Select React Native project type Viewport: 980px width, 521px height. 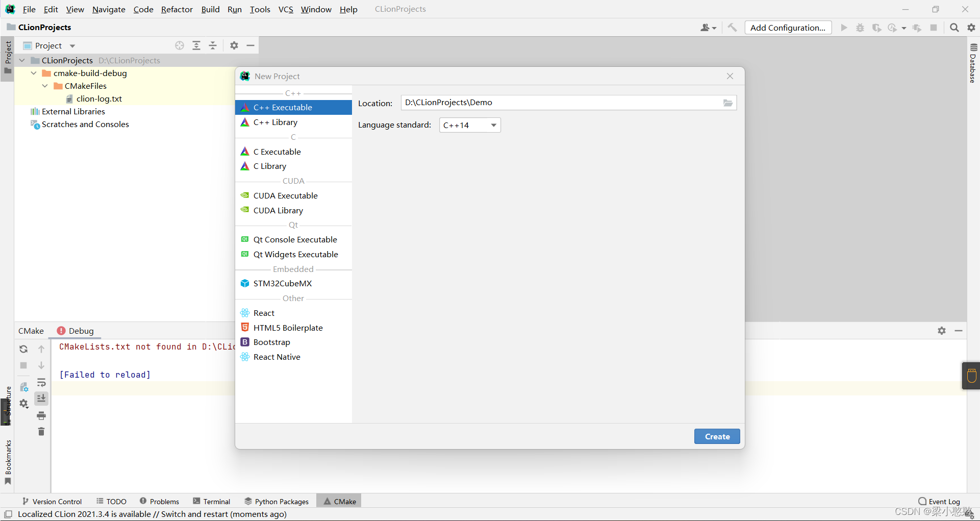click(x=293, y=357)
